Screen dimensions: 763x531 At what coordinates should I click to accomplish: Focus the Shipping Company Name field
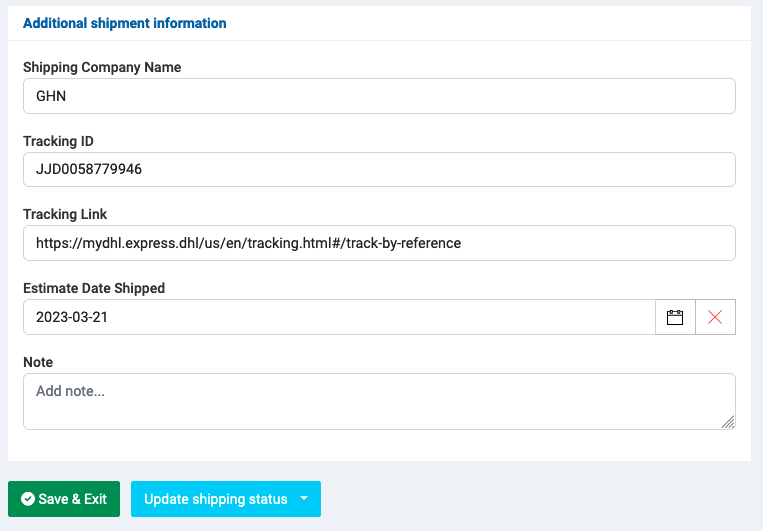pos(379,96)
